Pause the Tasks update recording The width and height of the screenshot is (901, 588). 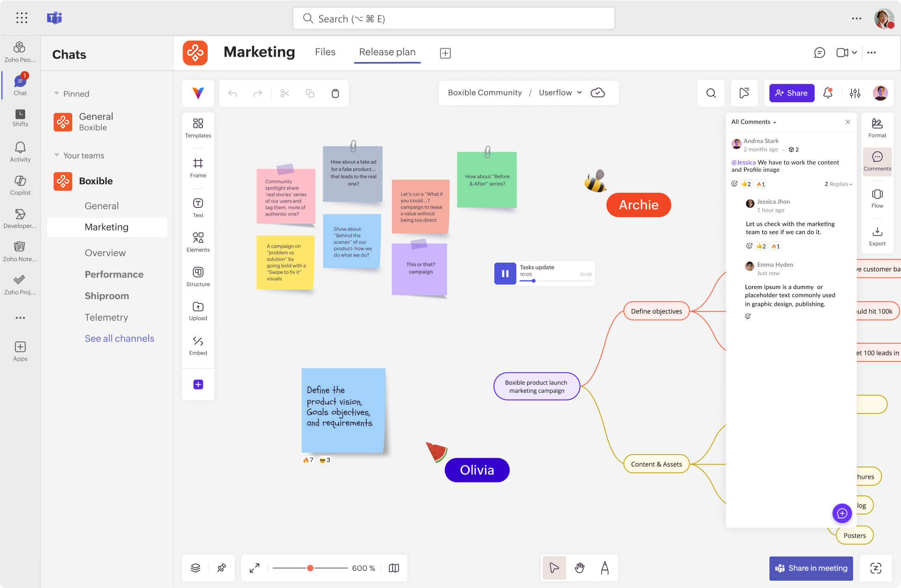(x=505, y=274)
